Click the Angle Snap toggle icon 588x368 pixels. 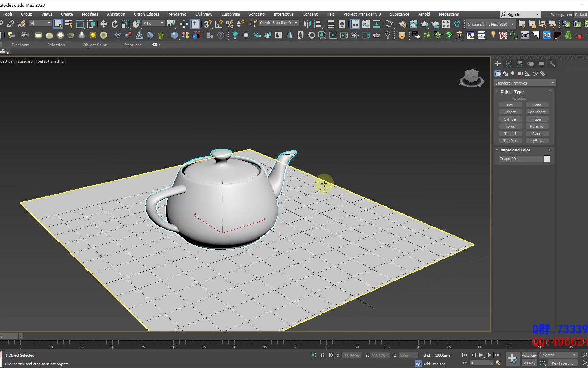[218, 24]
